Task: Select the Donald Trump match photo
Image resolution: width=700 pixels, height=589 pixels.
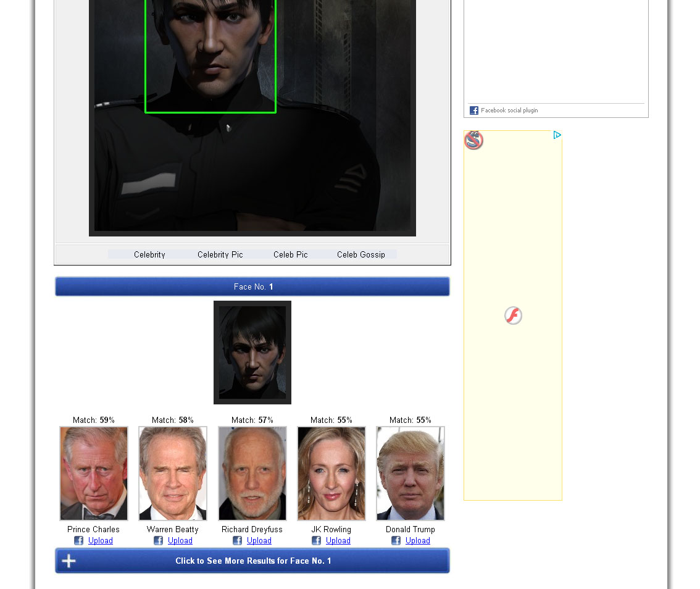Action: pyautogui.click(x=410, y=474)
